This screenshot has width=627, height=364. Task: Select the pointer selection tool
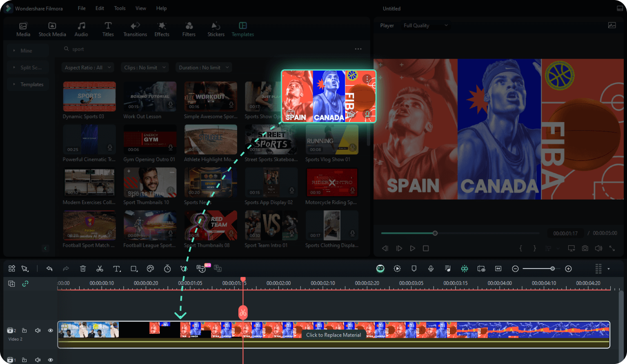pos(25,269)
